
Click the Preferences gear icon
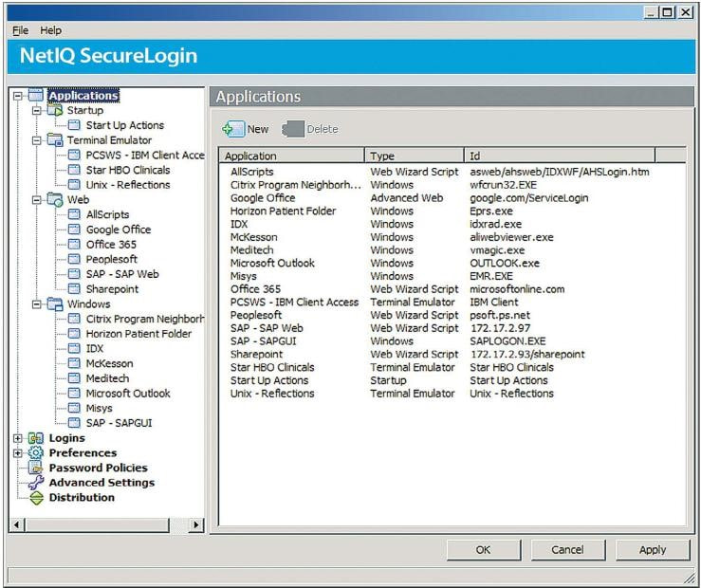tap(36, 452)
